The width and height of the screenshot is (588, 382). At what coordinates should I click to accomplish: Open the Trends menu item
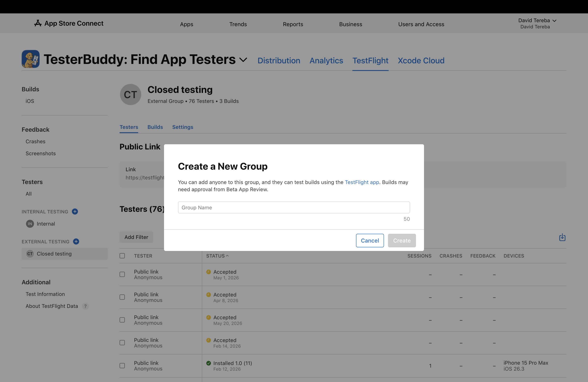tap(238, 24)
